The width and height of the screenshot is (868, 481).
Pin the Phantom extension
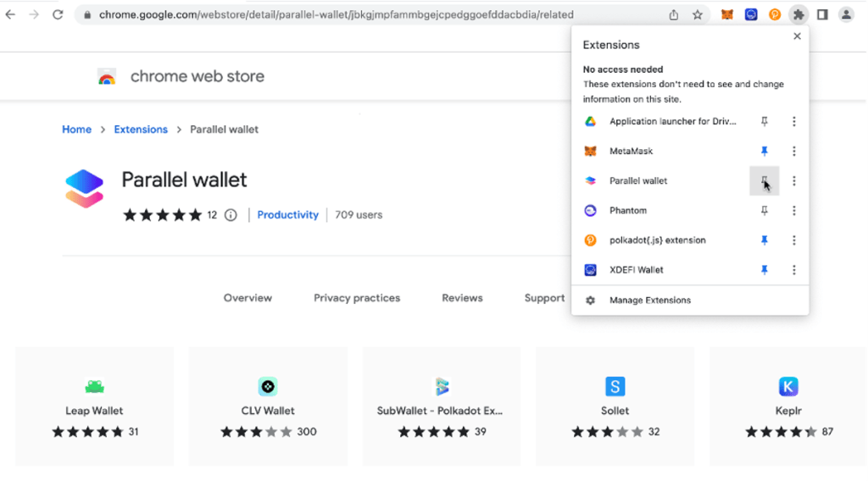[x=764, y=211]
